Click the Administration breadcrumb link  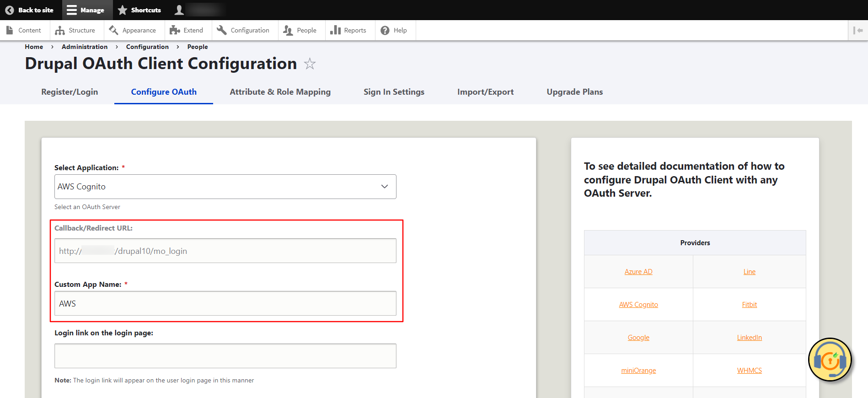[85, 47]
